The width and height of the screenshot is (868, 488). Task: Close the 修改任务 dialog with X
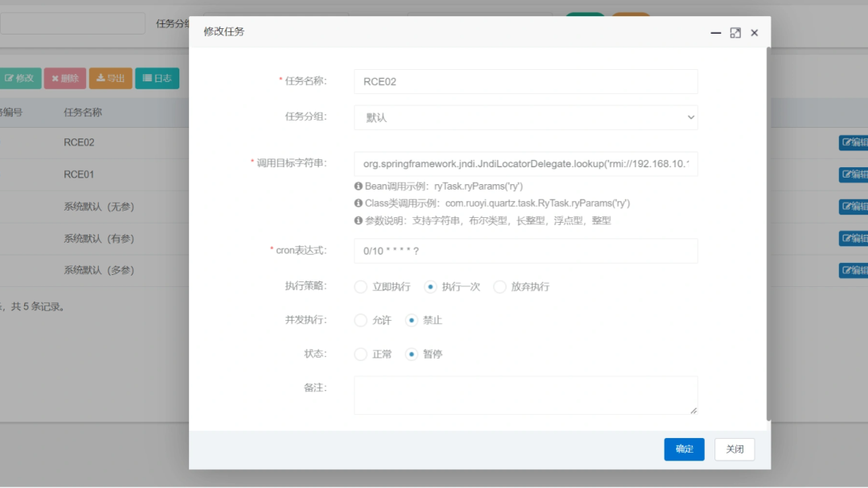(754, 33)
